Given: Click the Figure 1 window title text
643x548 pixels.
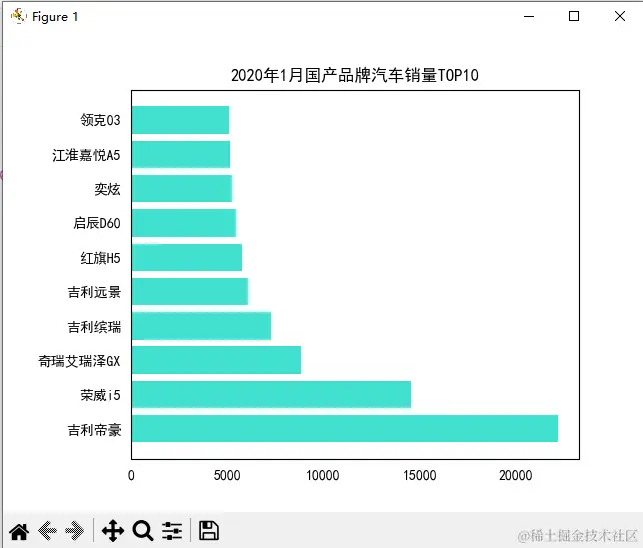Looking at the screenshot, I should tap(55, 17).
